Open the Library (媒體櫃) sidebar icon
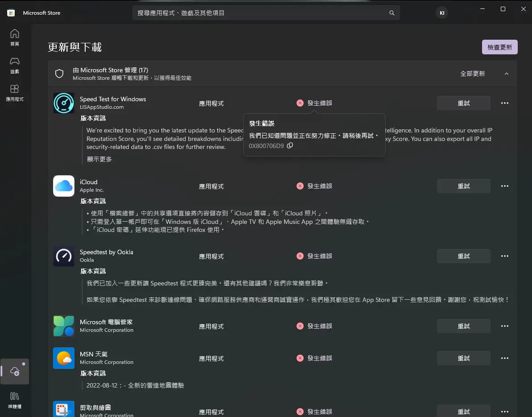 tap(15, 400)
